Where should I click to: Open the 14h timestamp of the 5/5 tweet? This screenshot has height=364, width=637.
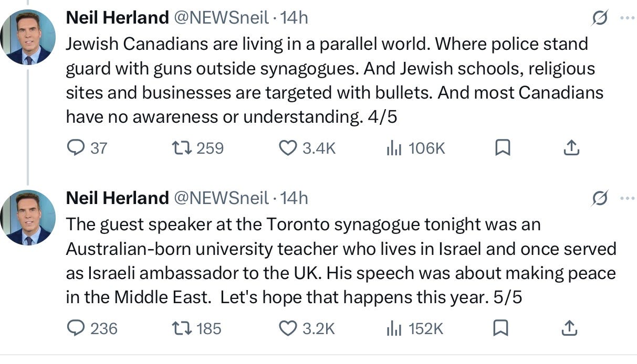click(294, 198)
